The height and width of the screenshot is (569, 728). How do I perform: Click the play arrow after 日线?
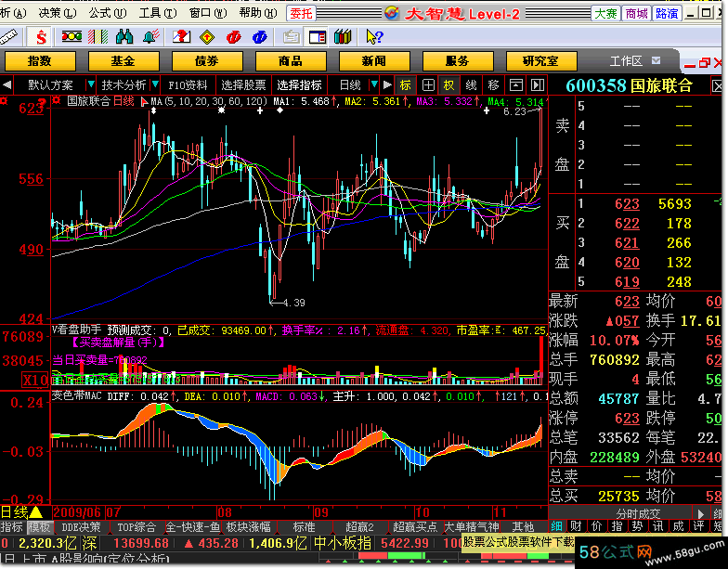point(388,85)
